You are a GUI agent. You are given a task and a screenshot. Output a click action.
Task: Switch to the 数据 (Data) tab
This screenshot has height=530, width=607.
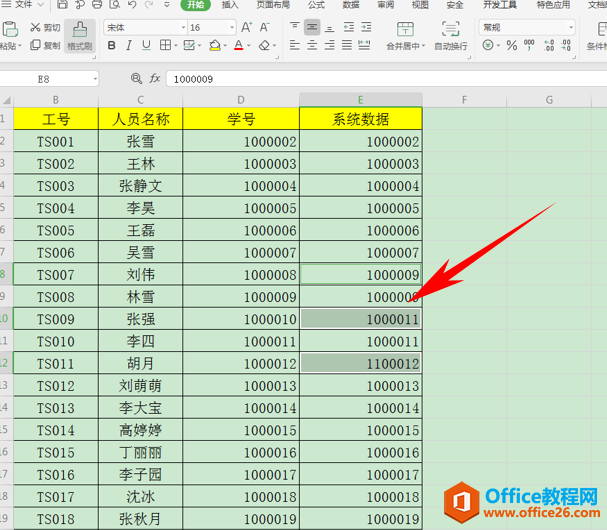coord(351,5)
